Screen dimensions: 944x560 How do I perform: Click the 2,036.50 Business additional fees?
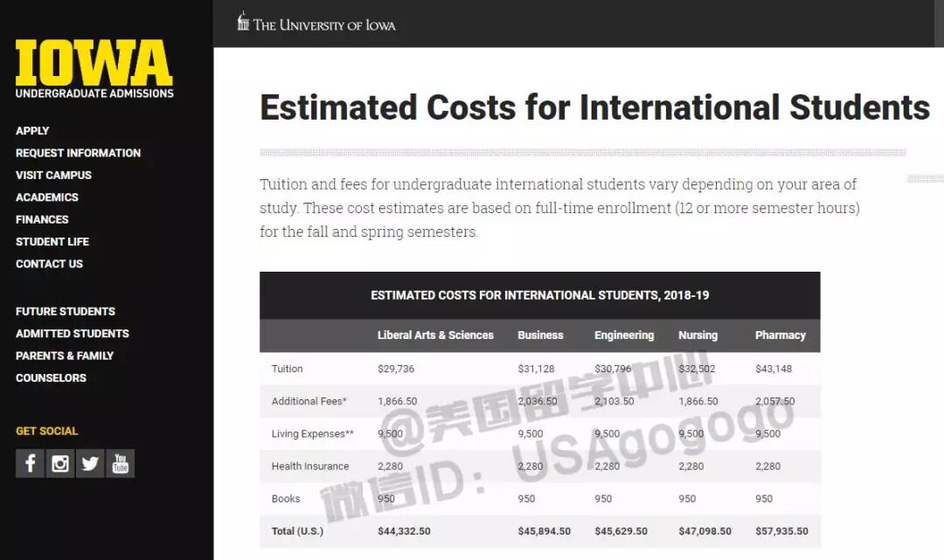click(538, 401)
